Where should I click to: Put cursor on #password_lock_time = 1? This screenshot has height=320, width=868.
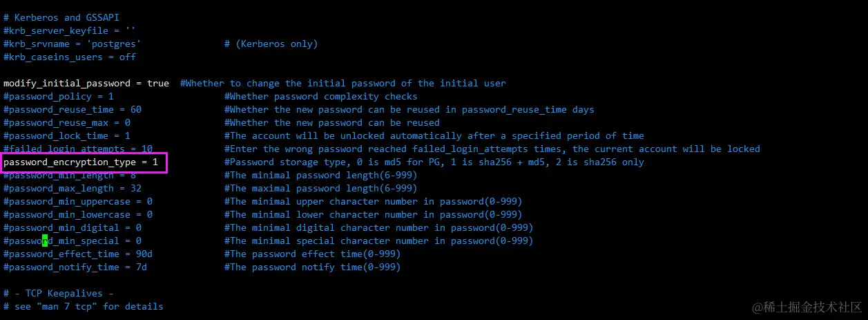pyautogui.click(x=67, y=136)
